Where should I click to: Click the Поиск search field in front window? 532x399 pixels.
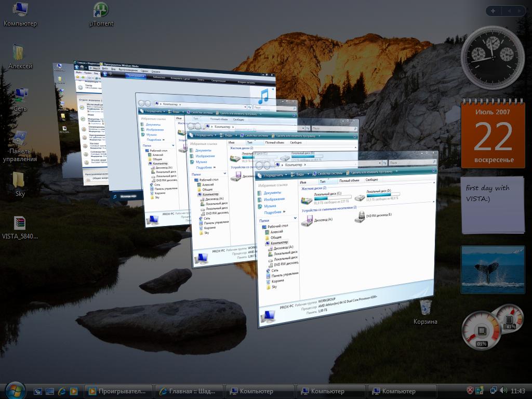412,162
